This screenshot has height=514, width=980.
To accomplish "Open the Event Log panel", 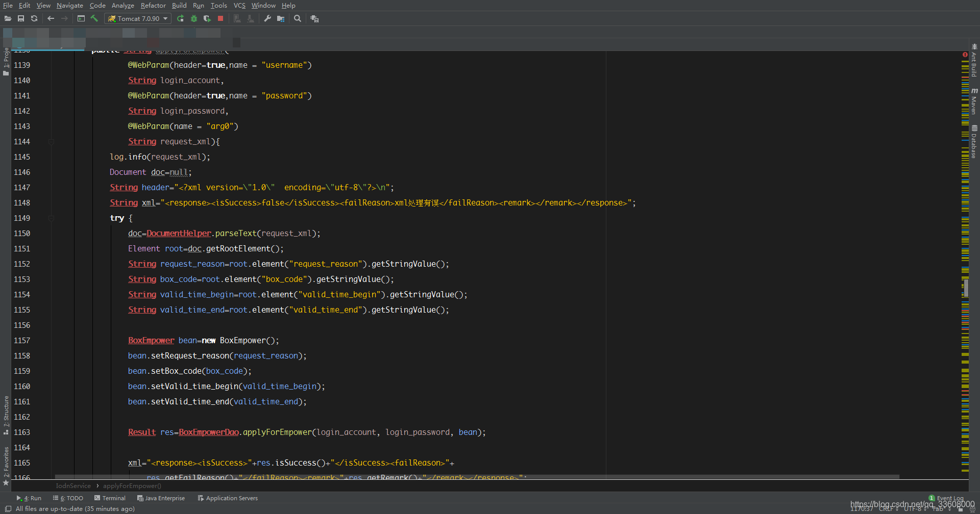I will point(946,498).
